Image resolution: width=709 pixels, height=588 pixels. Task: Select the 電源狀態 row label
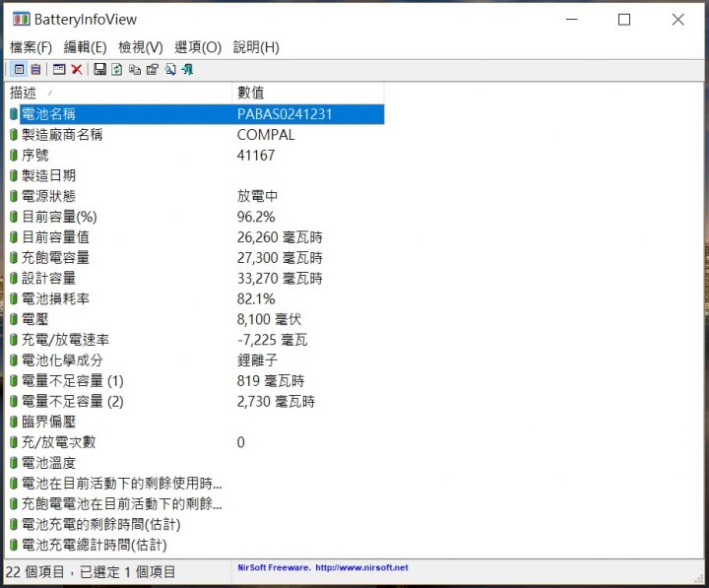pos(49,196)
